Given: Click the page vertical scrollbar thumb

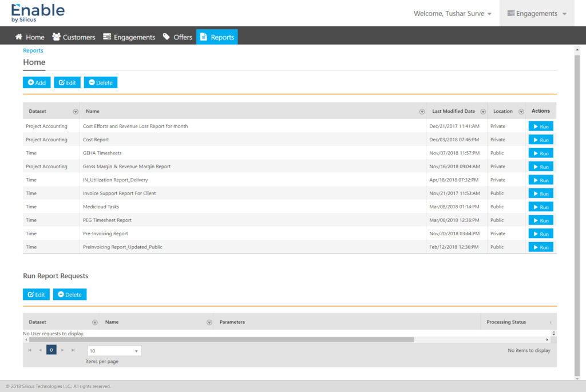Looking at the screenshot, I should pyautogui.click(x=577, y=215).
